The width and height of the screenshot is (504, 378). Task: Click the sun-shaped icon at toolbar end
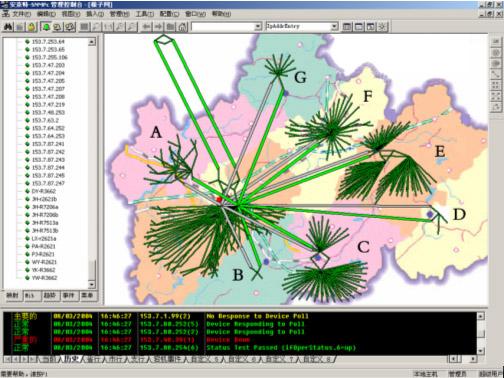tap(382, 26)
